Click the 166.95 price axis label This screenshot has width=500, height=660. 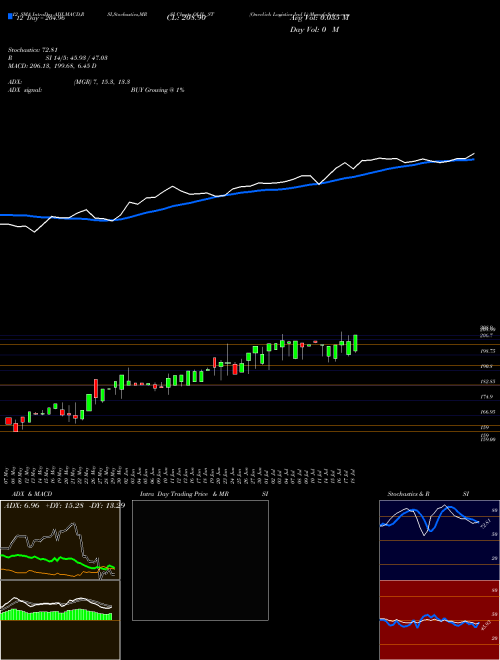point(488,412)
